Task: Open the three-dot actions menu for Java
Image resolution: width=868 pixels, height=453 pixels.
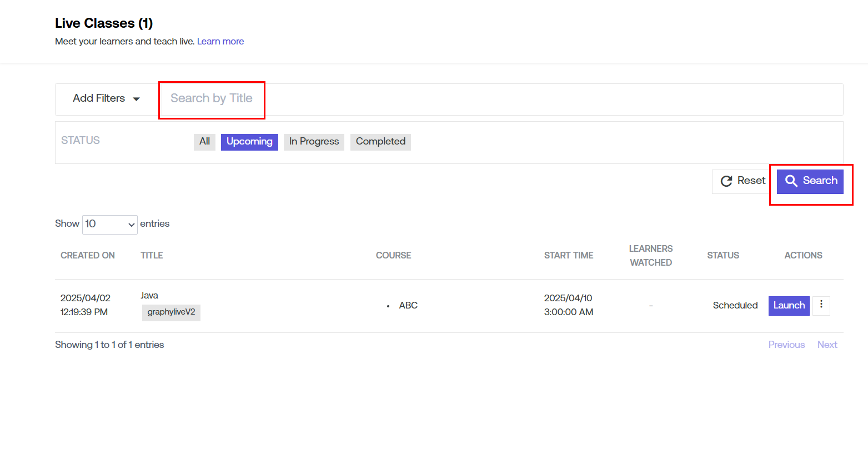Action: tap(821, 305)
